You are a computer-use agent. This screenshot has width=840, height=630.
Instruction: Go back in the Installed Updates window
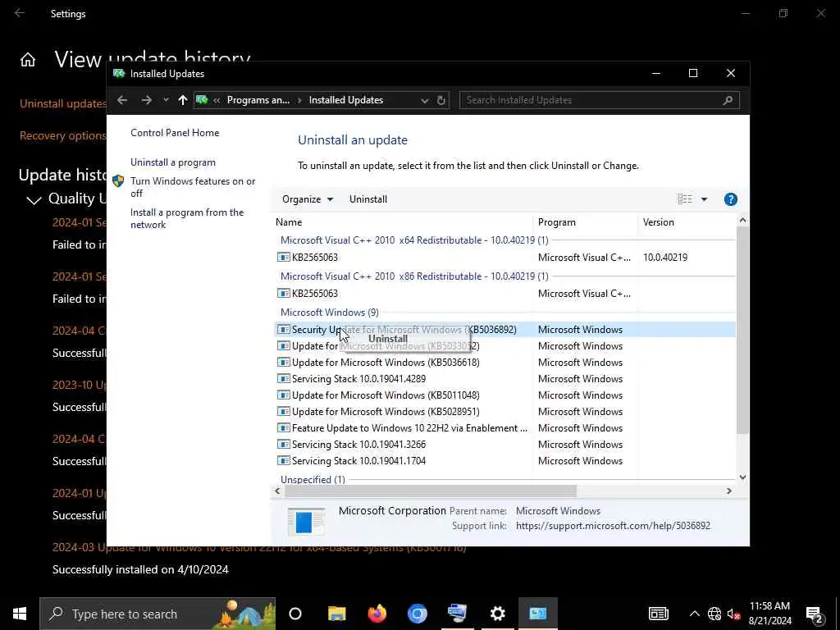[x=122, y=100]
